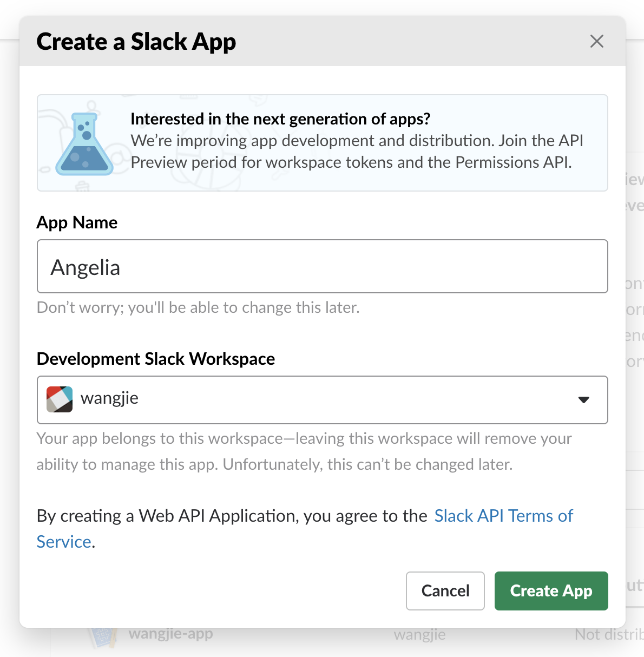The width and height of the screenshot is (644, 657).
Task: Click the Development Slack Workspace label
Action: [156, 359]
